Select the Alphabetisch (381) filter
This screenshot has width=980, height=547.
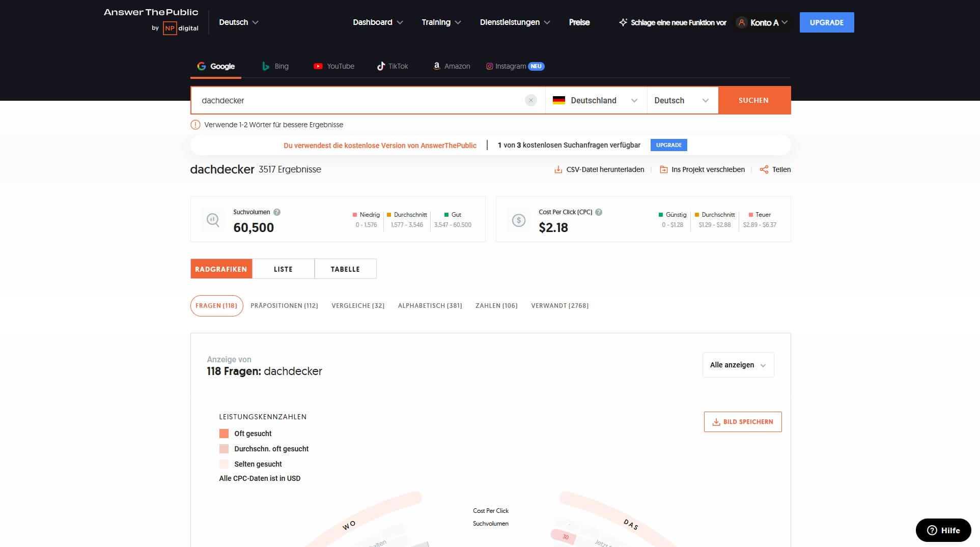pos(430,306)
